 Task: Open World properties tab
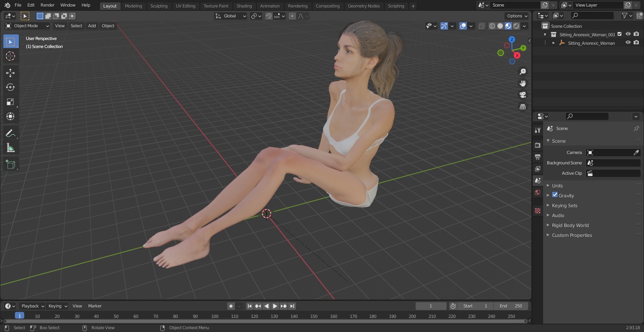pos(537,192)
